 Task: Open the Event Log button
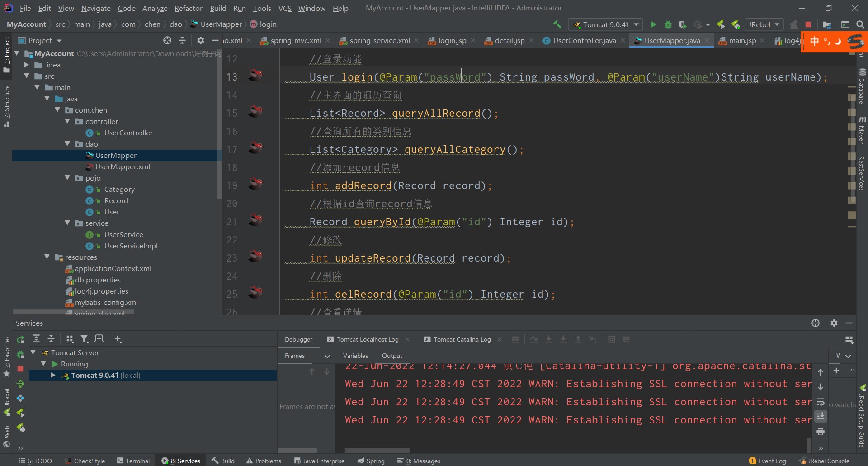(x=767, y=461)
